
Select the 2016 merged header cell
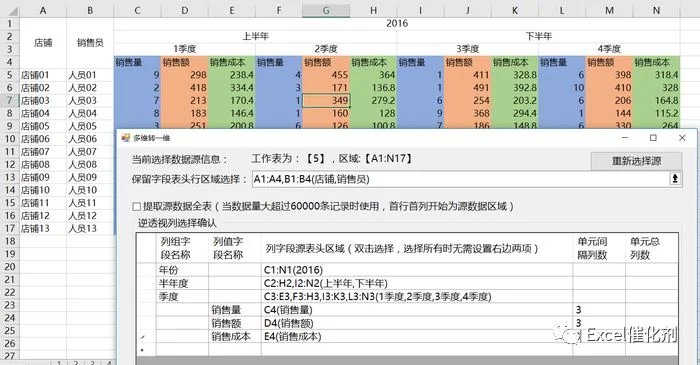397,24
